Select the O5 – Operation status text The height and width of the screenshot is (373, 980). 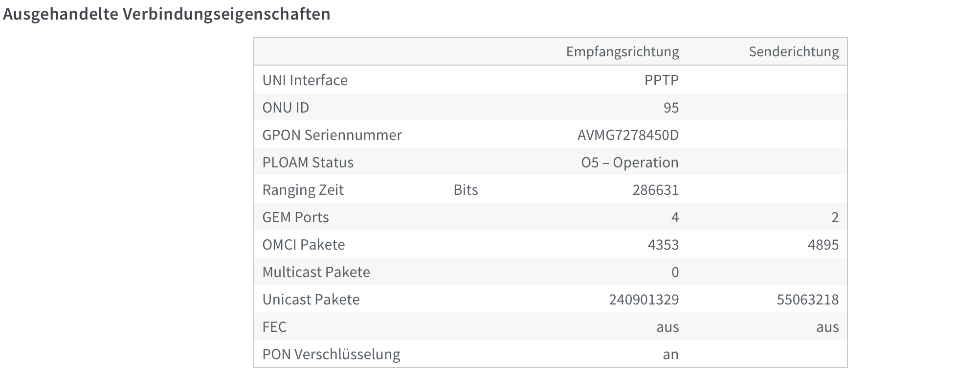tap(629, 162)
